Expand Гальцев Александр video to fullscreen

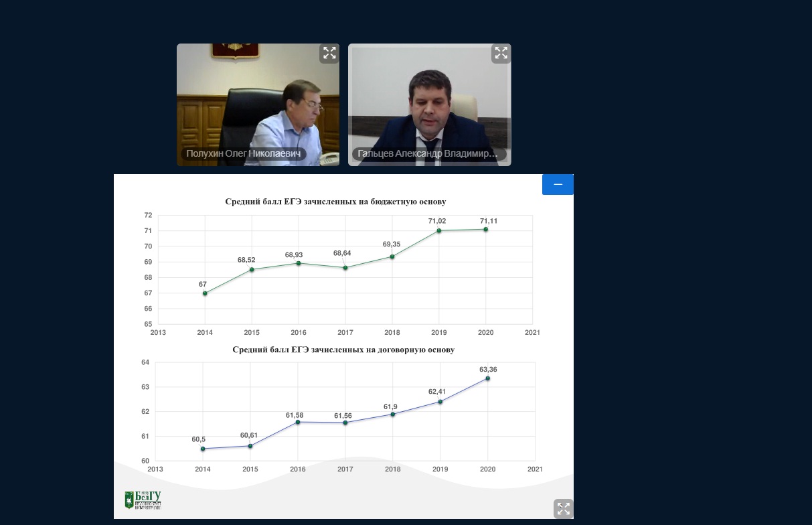click(501, 54)
